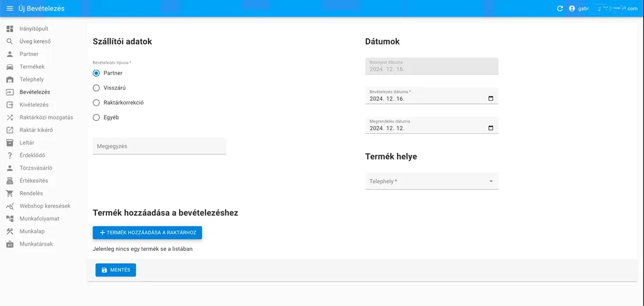Click the Raktárközi mozgatás shuffle icon
The image size is (644, 306).
pyautogui.click(x=10, y=117)
